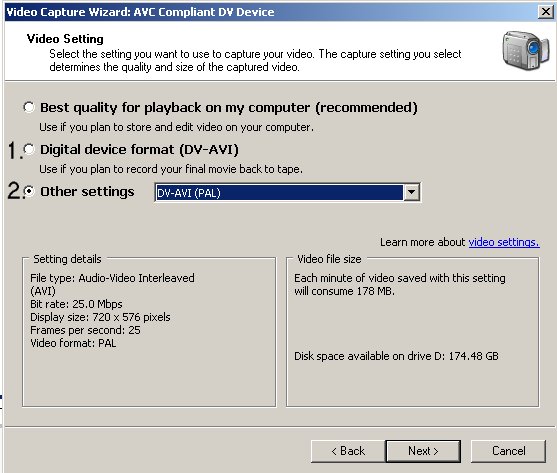Click the 'Other settings' label text

coord(87,191)
